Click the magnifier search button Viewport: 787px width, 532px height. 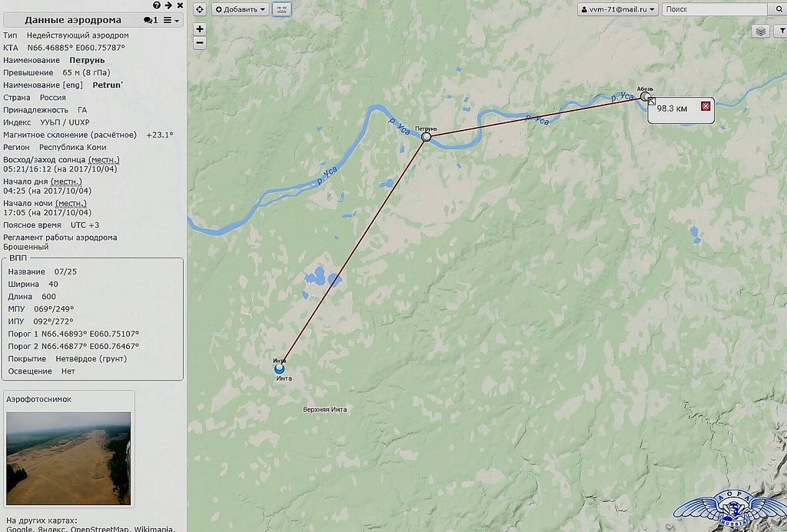(x=778, y=9)
